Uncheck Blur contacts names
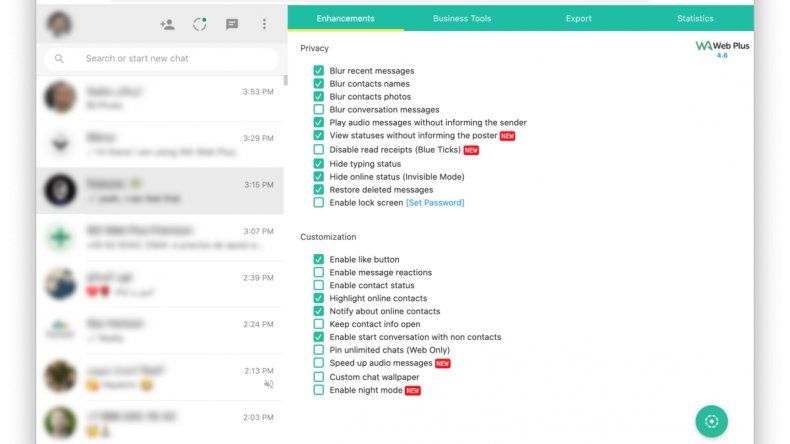This screenshot has width=790, height=444. (318, 84)
